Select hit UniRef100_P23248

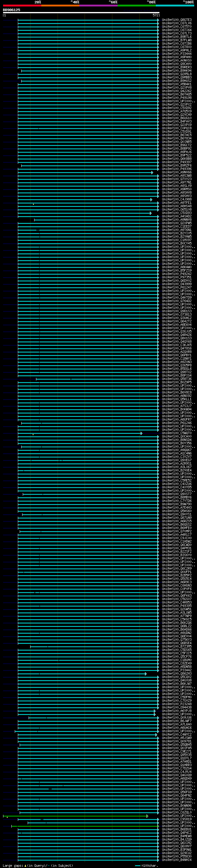[177, 704]
